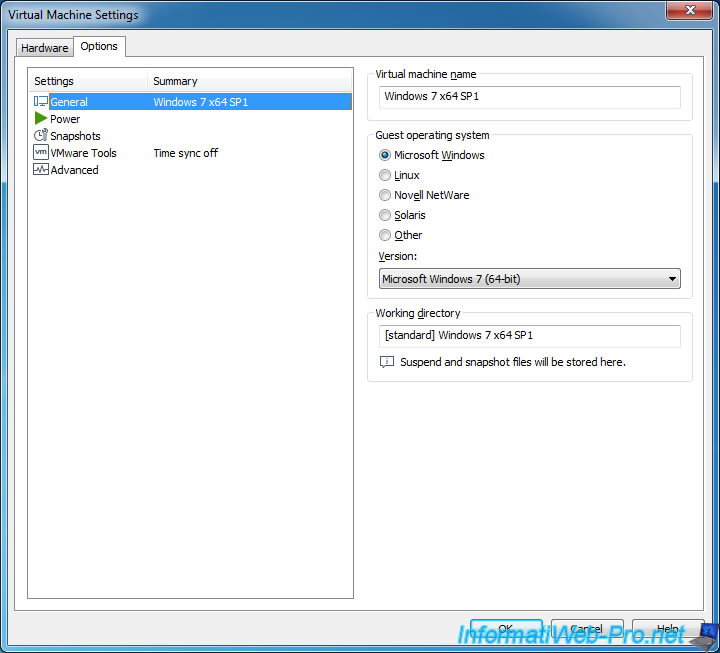Screen dimensions: 720x653
Task: Click the green Power arrow icon
Action: click(41, 119)
